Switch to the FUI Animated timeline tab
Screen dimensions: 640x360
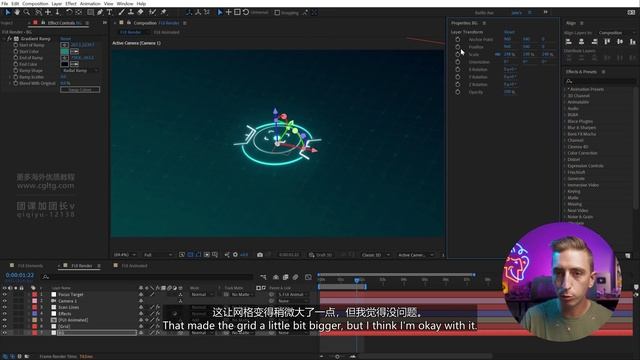pyautogui.click(x=134, y=266)
